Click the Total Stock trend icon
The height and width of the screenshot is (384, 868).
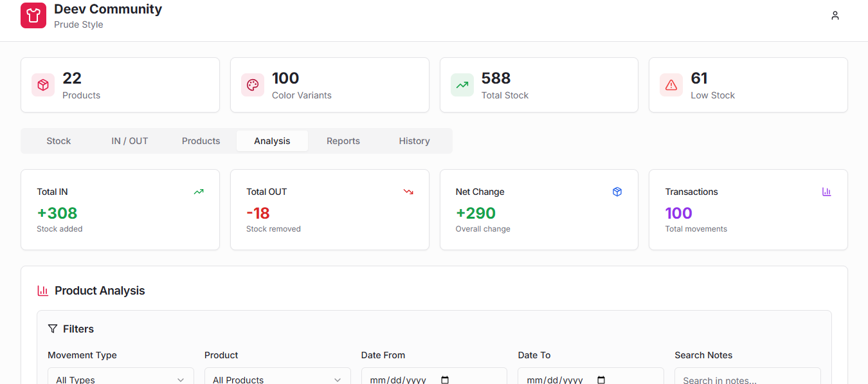coord(462,85)
